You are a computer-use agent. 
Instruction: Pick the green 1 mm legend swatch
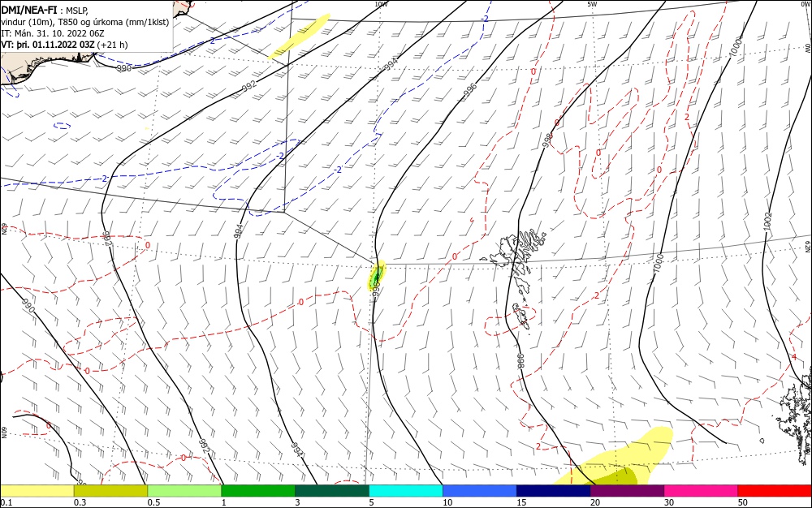258,491
